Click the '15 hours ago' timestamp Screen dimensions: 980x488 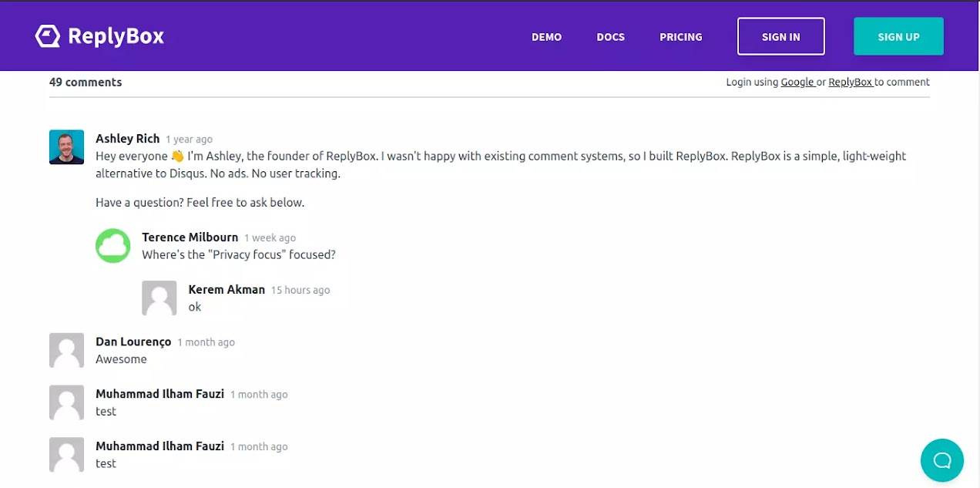tap(300, 291)
